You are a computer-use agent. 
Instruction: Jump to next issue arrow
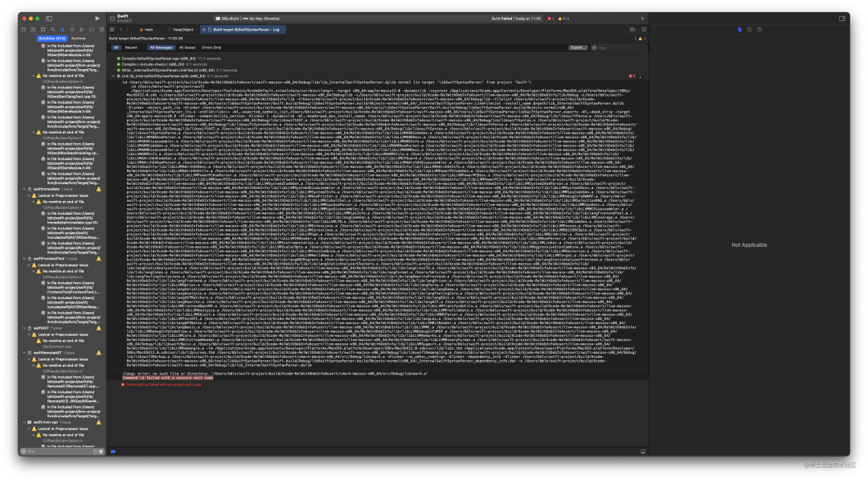point(645,39)
